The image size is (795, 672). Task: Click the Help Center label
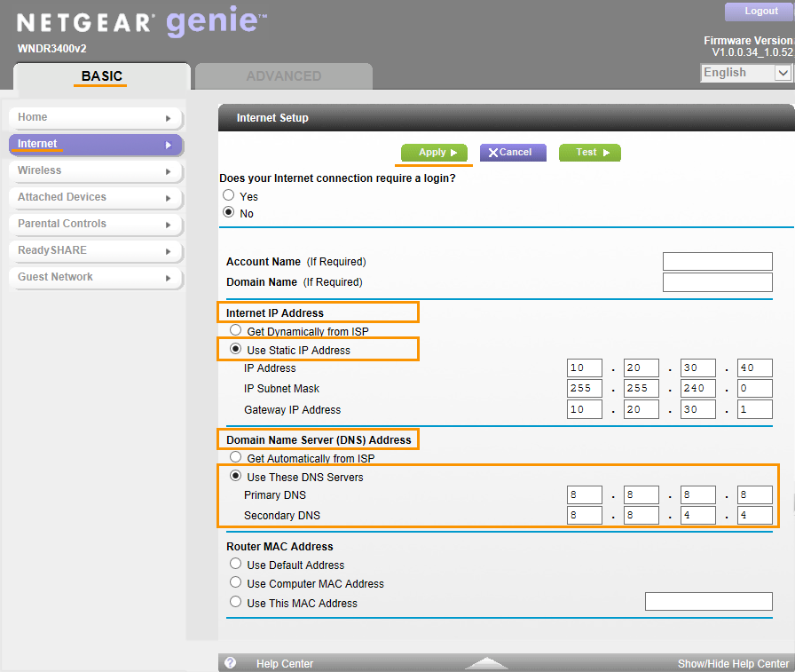(285, 663)
